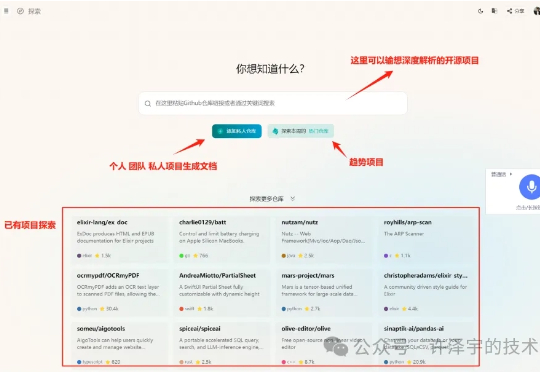Click the star icon on nutzam/nutz card
Screen dimensions: 540x372
(300, 256)
